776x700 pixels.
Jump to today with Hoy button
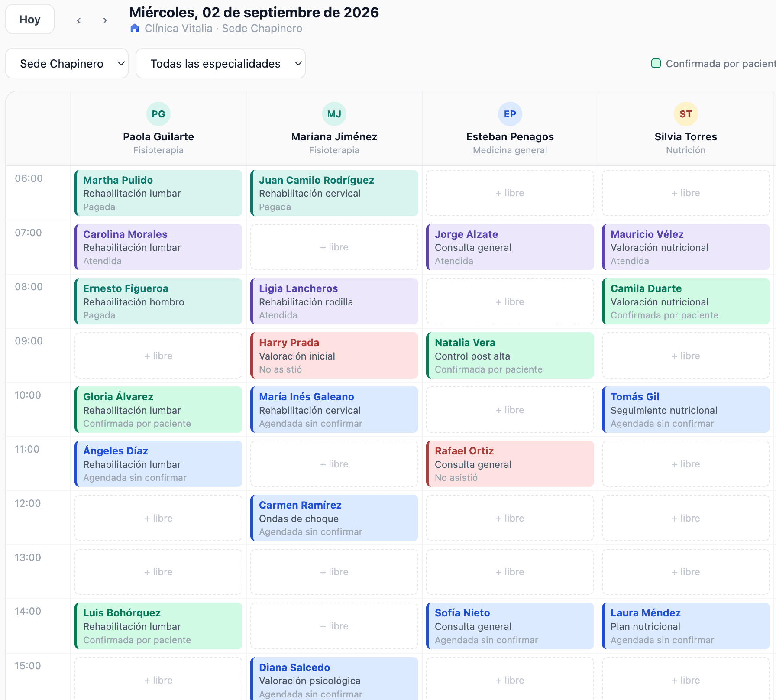click(30, 19)
